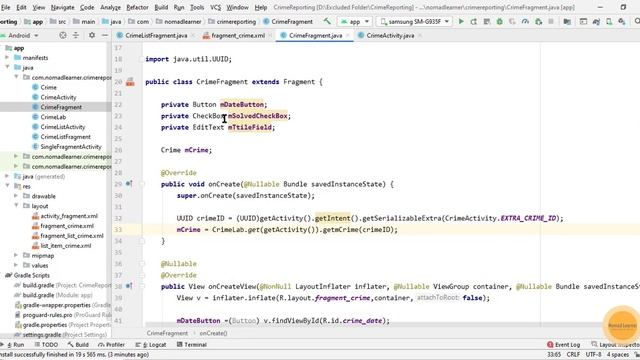Click the 33:65 cursor position indicator
This screenshot has height=360, width=640.
point(554,355)
